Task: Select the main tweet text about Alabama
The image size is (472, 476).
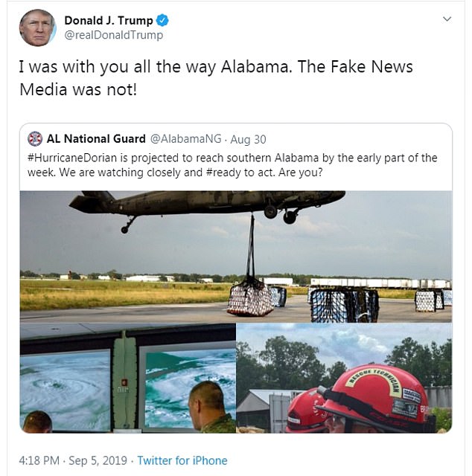Action: point(216,78)
